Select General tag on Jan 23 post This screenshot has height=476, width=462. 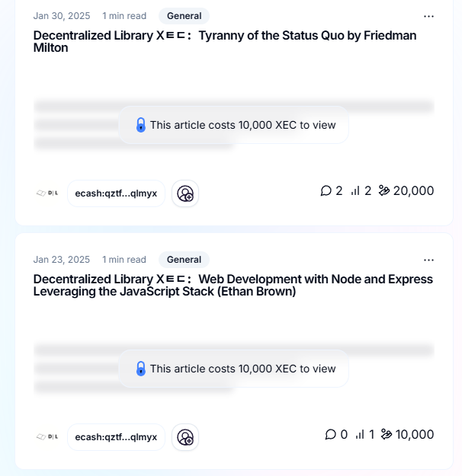click(184, 260)
